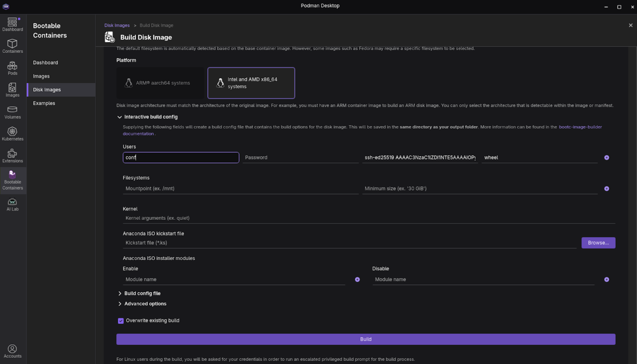This screenshot has width=637, height=364.
Task: Click the Kernel arguments input field
Action: pos(369,218)
